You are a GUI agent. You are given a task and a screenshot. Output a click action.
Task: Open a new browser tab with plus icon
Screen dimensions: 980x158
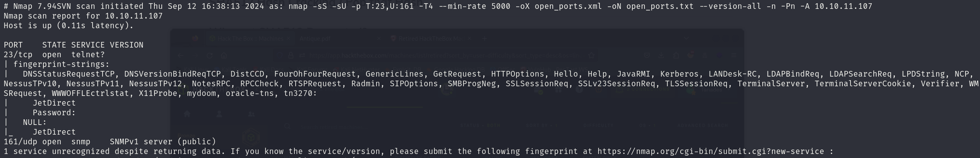click(484, 38)
